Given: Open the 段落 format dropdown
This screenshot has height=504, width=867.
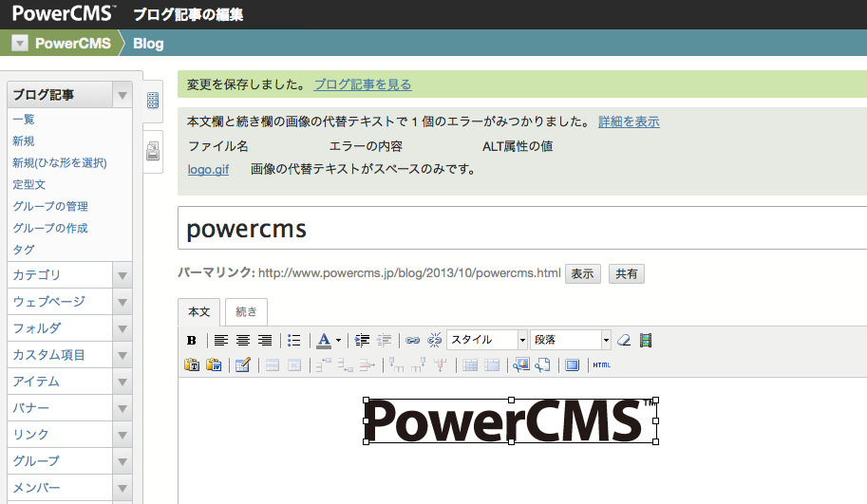Looking at the screenshot, I should point(570,340).
